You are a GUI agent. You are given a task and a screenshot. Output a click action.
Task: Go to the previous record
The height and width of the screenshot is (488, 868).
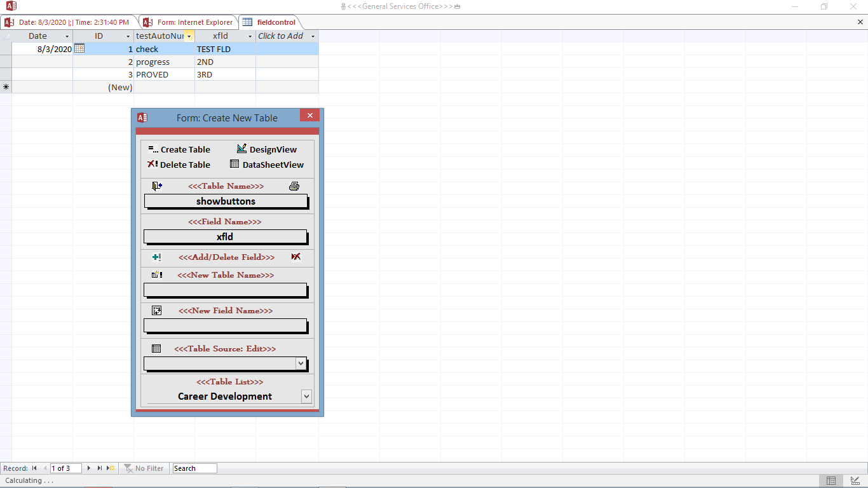[45, 468]
